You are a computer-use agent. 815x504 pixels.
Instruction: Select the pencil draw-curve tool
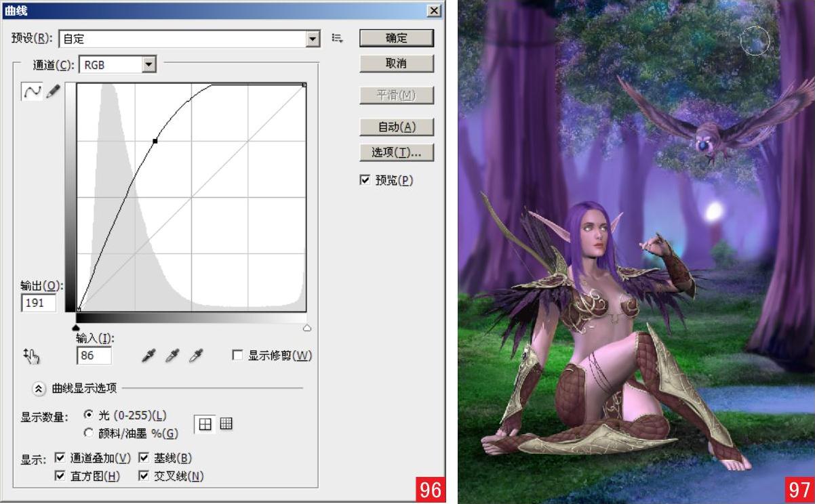click(53, 91)
